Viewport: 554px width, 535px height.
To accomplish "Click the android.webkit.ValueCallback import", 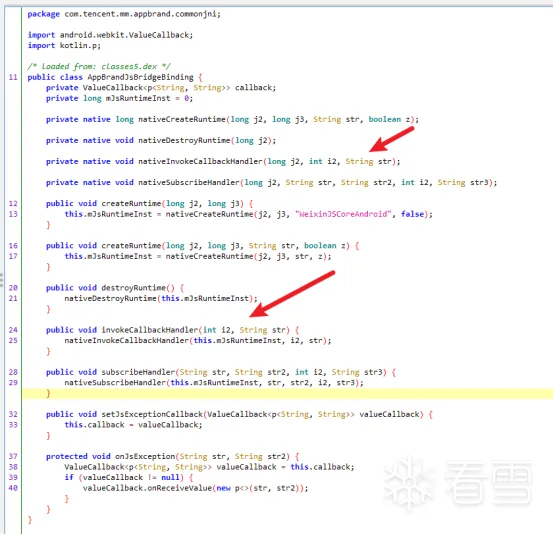I will coord(110,35).
